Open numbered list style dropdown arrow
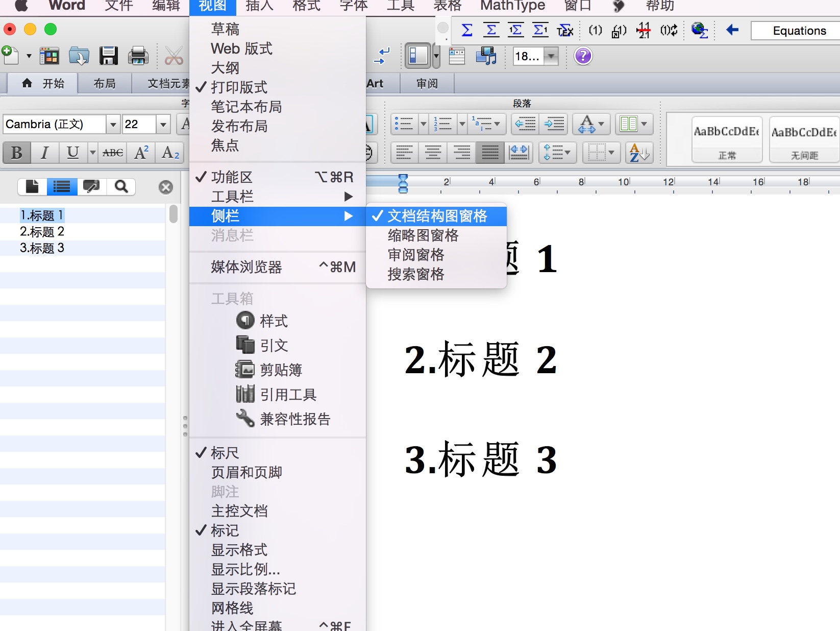The width and height of the screenshot is (840, 631). [x=462, y=124]
